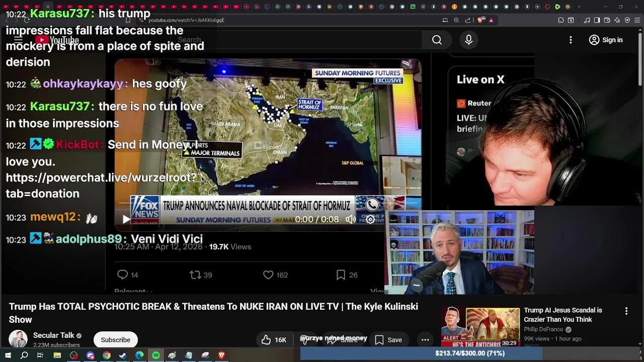This screenshot has height=362, width=644.
Task: Open the Trump AI Jesus Scandal video title
Action: point(562,315)
